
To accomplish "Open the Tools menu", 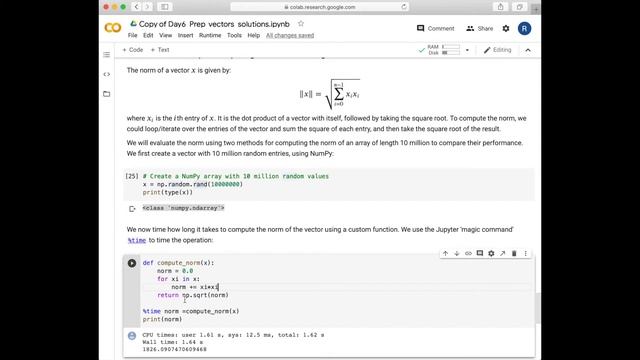I will click(x=234, y=36).
